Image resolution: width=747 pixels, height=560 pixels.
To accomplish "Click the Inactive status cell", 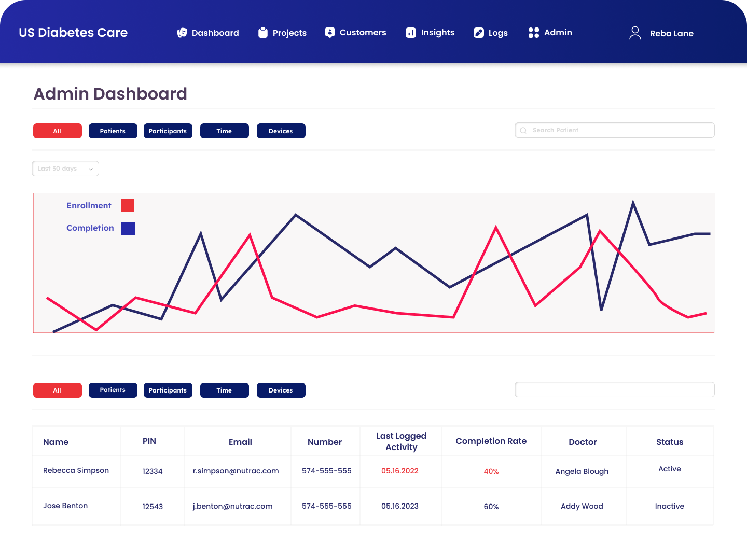I will point(670,506).
